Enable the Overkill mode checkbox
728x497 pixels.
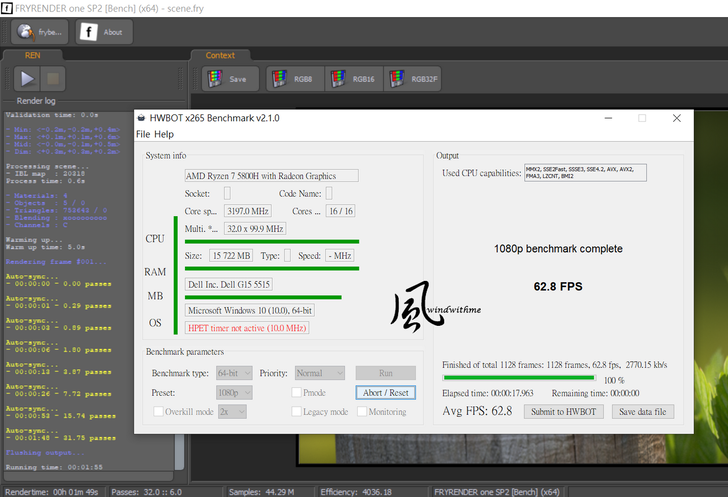click(x=158, y=411)
